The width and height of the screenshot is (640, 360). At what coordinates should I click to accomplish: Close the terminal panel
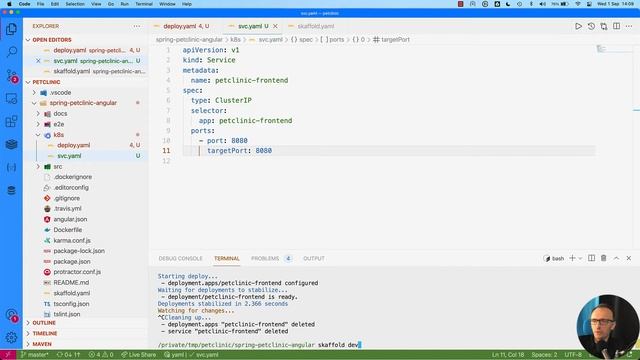click(629, 258)
